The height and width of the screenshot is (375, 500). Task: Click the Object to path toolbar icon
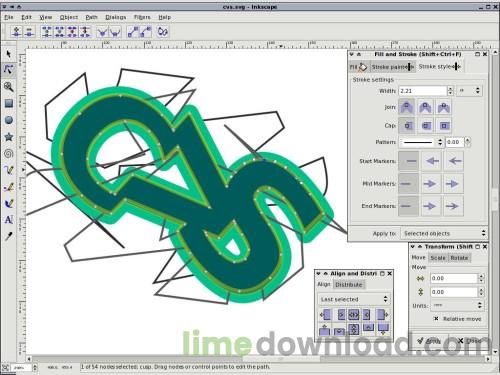click(x=163, y=32)
